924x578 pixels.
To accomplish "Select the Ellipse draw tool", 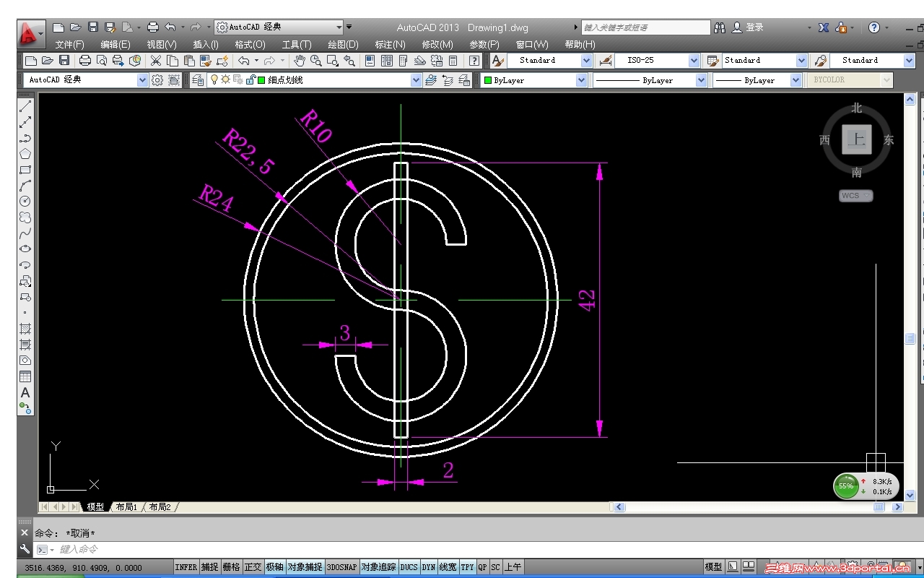I will pos(25,249).
